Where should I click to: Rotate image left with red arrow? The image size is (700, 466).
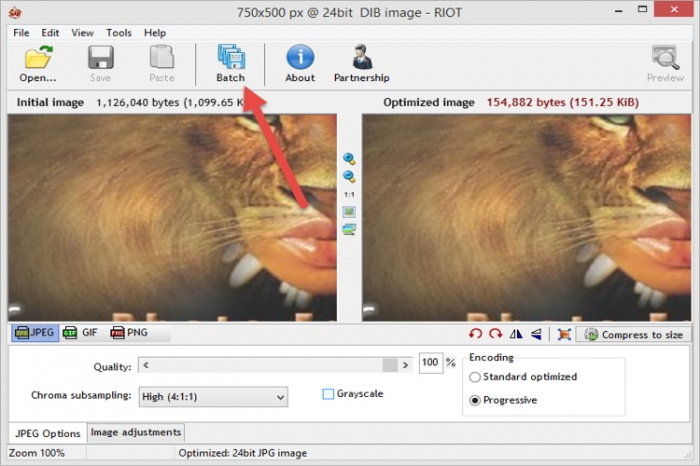click(475, 334)
